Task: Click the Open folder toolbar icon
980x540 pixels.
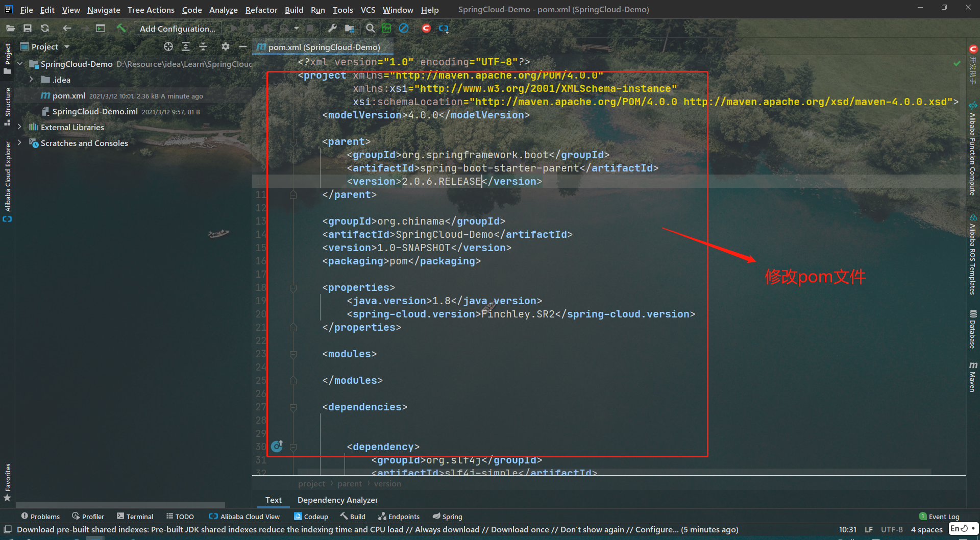Action: [x=10, y=29]
